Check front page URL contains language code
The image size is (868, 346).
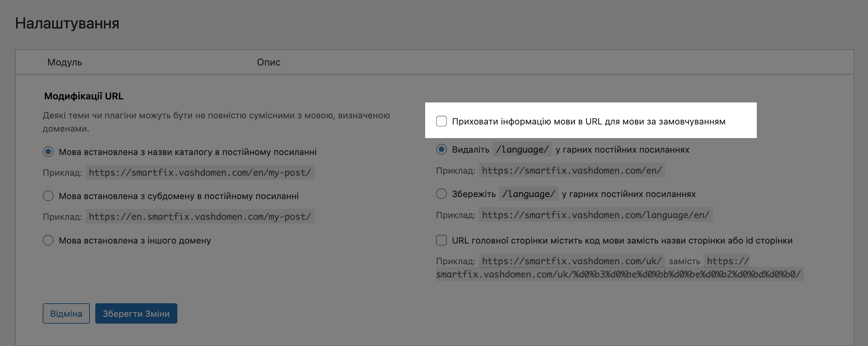(441, 240)
